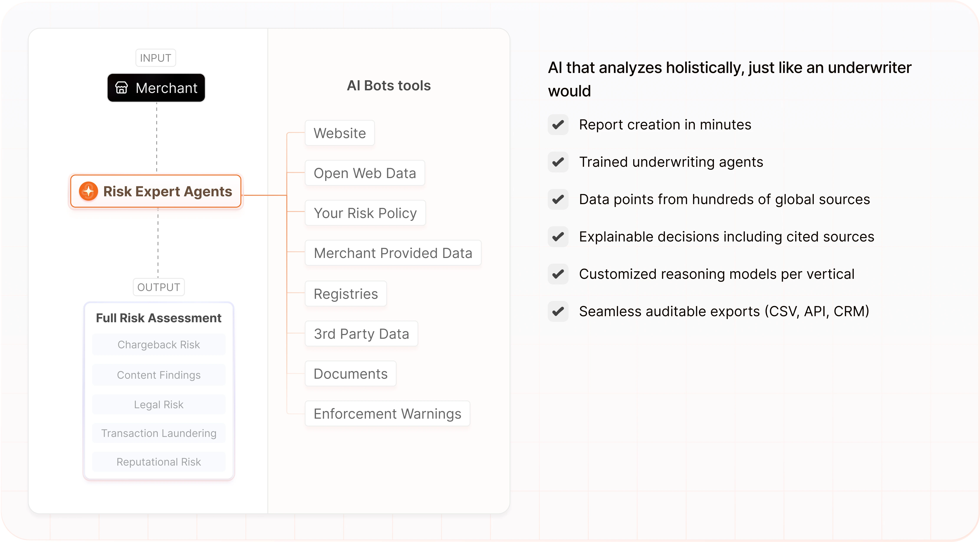Image resolution: width=980 pixels, height=542 pixels.
Task: Open the Registries tool box
Action: (346, 293)
